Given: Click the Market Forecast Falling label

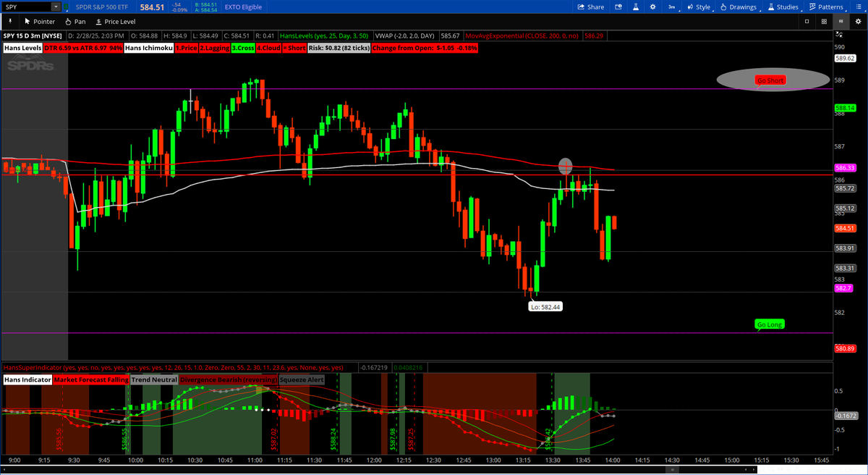Looking at the screenshot, I should (91, 379).
